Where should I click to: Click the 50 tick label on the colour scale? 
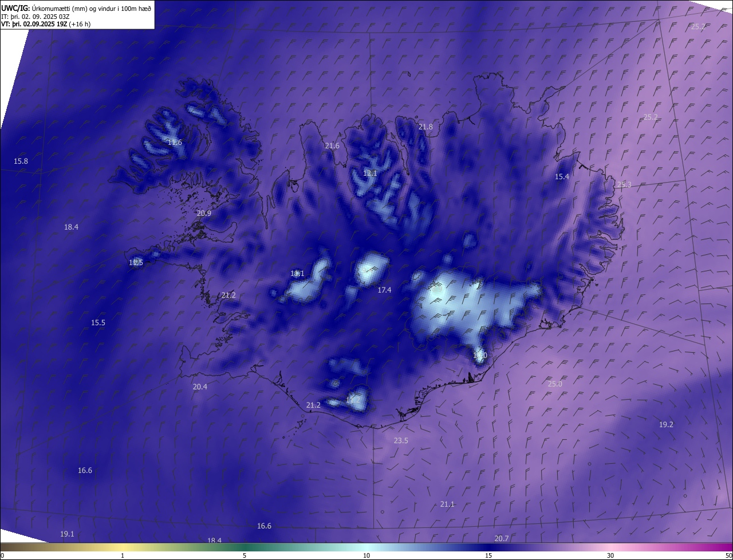click(728, 555)
